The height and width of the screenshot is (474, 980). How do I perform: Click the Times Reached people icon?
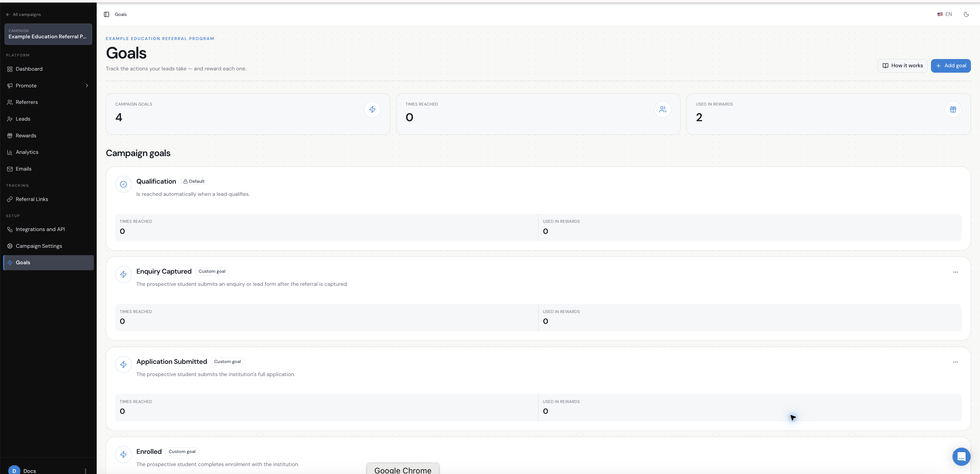click(663, 110)
